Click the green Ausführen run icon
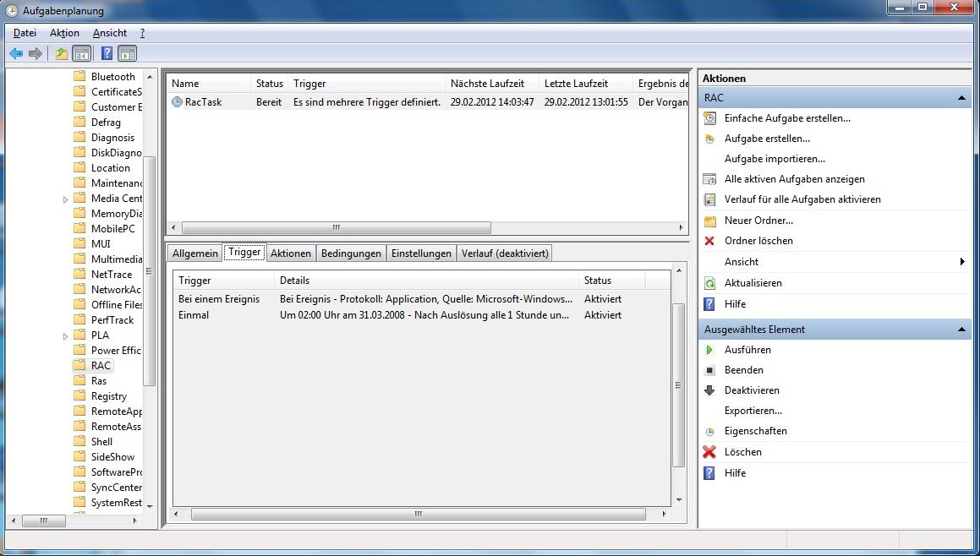The height and width of the screenshot is (556, 980). point(709,350)
